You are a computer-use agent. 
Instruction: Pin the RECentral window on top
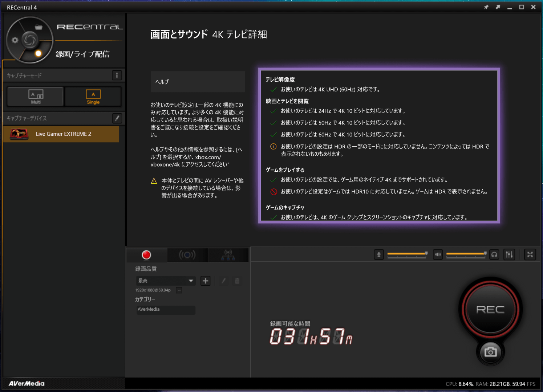pos(486,7)
